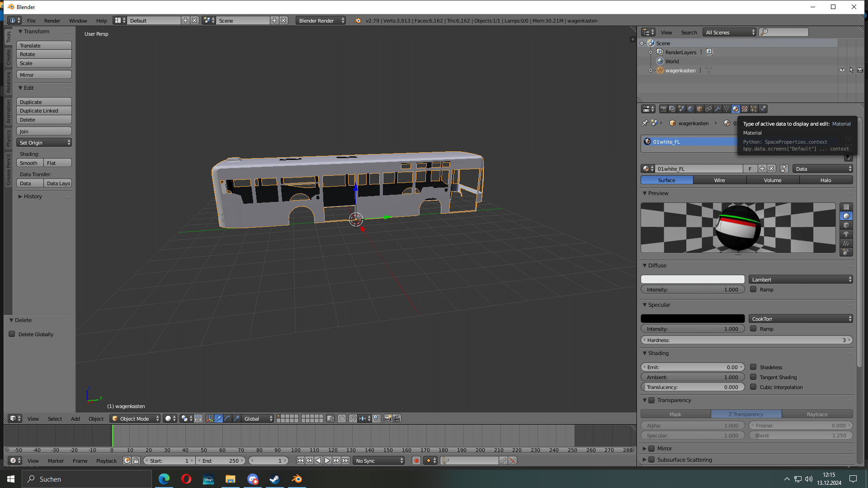Open the Lambert diffuse shader dropdown
Screen dimensions: 868x488
click(800, 280)
